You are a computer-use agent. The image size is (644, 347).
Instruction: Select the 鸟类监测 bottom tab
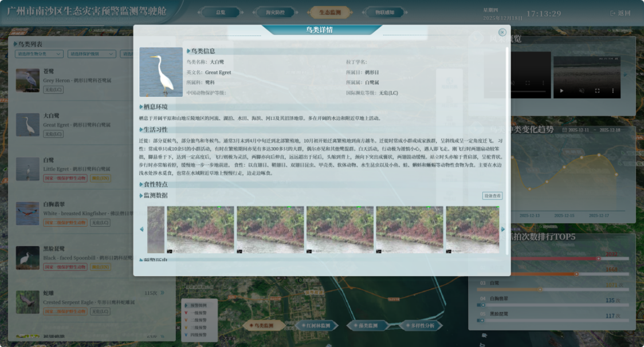[x=264, y=325]
